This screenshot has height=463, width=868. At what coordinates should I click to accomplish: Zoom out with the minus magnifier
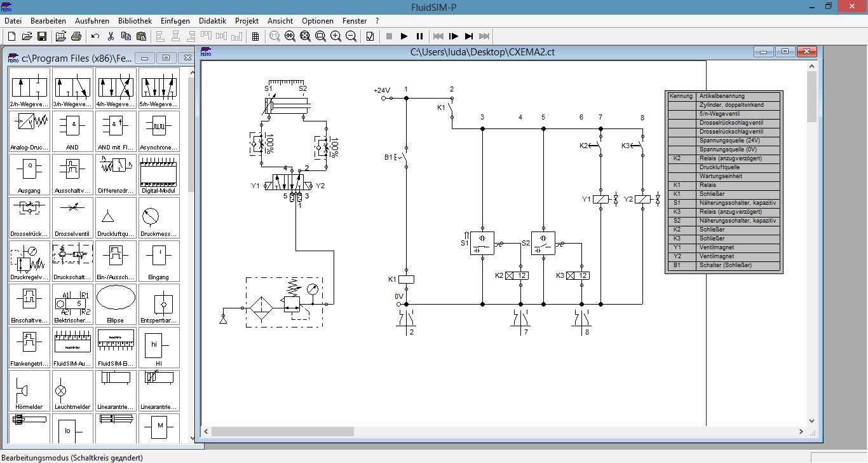pyautogui.click(x=351, y=36)
